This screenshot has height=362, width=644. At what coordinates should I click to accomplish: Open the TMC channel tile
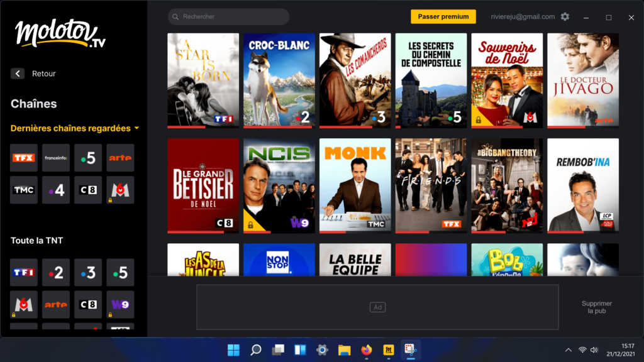24,190
